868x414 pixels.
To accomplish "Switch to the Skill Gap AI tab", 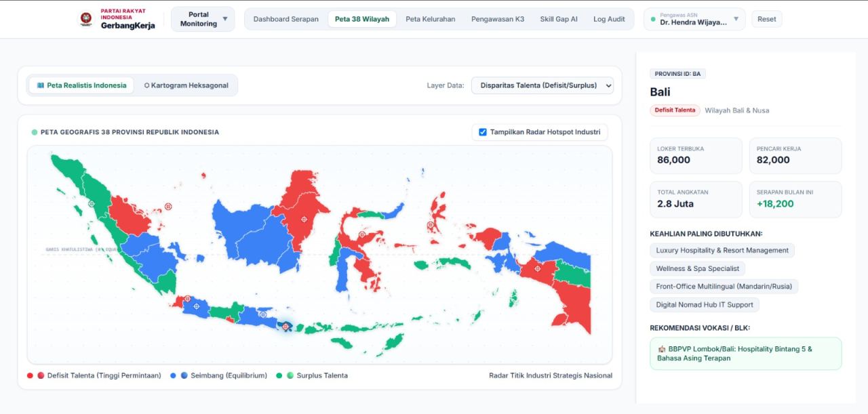I will [559, 19].
